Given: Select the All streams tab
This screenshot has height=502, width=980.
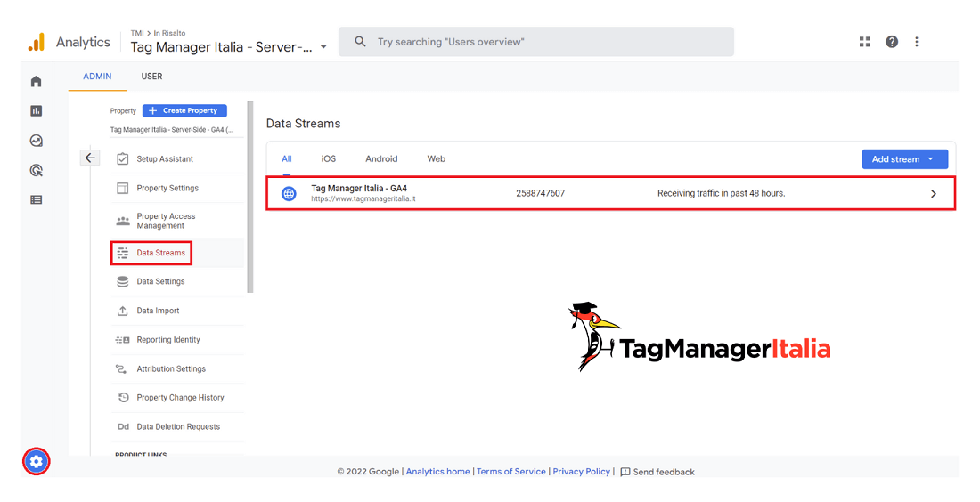Looking at the screenshot, I should point(287,158).
